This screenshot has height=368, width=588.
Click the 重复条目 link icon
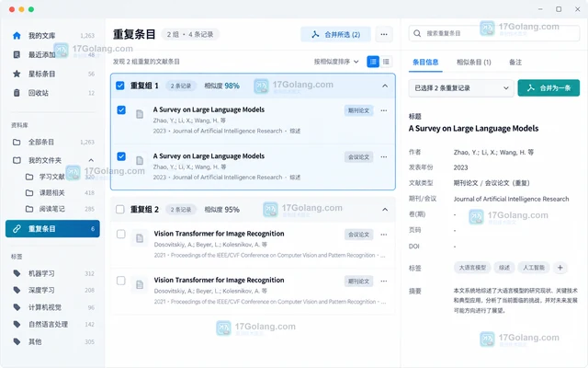[17, 229]
